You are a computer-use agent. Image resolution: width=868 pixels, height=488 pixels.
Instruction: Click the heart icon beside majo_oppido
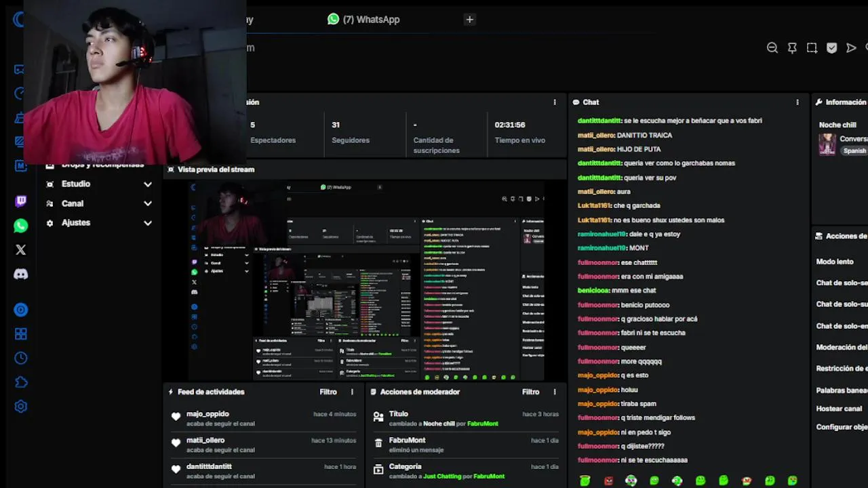pyautogui.click(x=176, y=418)
